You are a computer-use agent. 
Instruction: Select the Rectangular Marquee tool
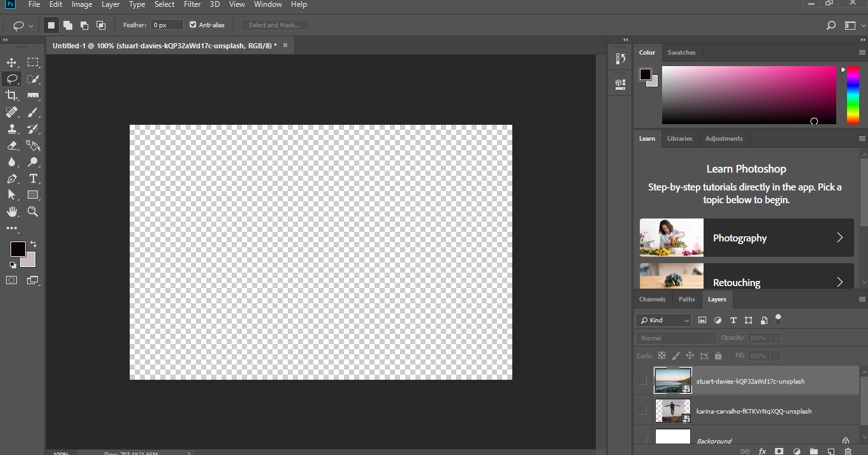pyautogui.click(x=33, y=63)
